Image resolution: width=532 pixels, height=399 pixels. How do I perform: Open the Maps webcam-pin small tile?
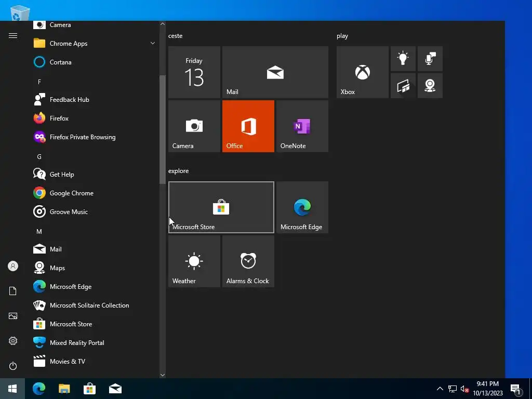(x=430, y=86)
